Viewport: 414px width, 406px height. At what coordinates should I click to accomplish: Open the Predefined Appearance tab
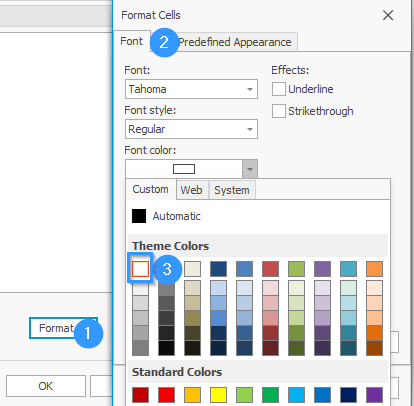pos(235,42)
